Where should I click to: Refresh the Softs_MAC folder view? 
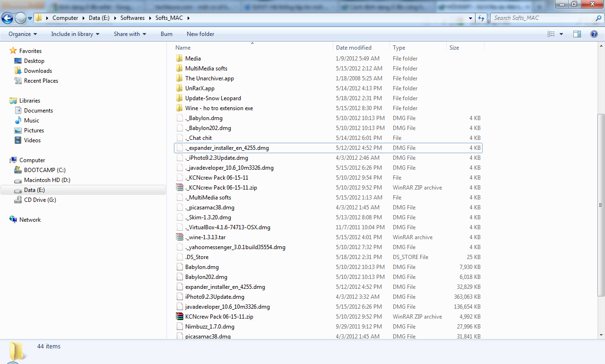(481, 18)
